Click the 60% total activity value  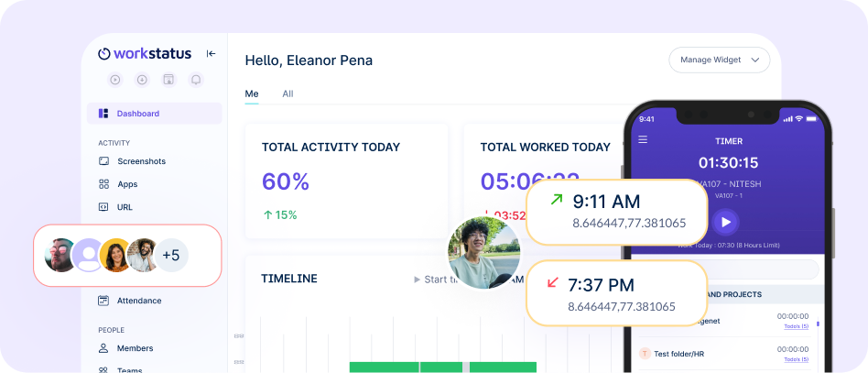tap(286, 181)
